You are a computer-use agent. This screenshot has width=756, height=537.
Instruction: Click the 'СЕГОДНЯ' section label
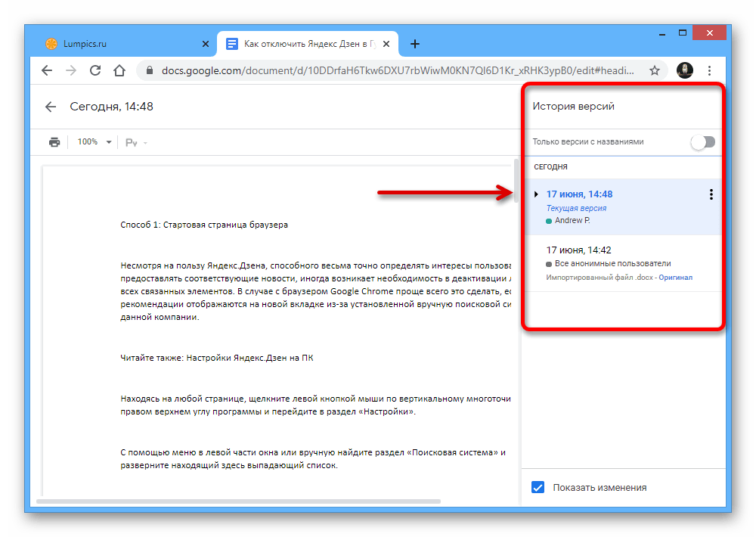tap(550, 167)
